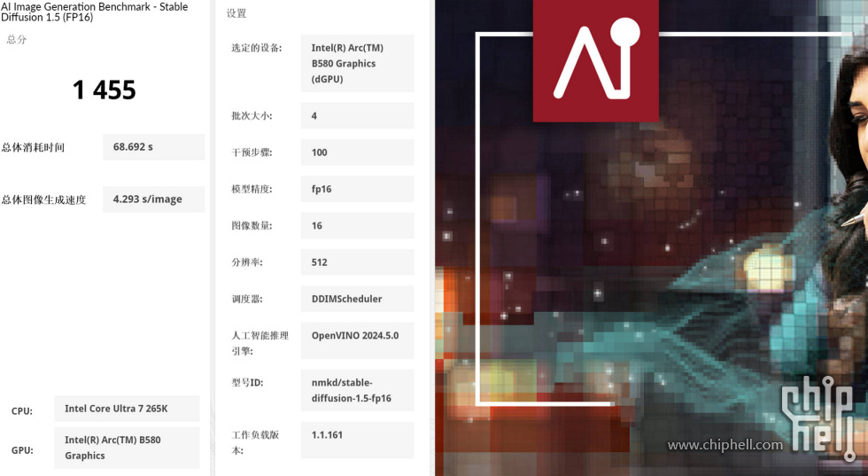Click the 设置 section heading
The width and height of the screenshot is (868, 476).
(x=236, y=13)
